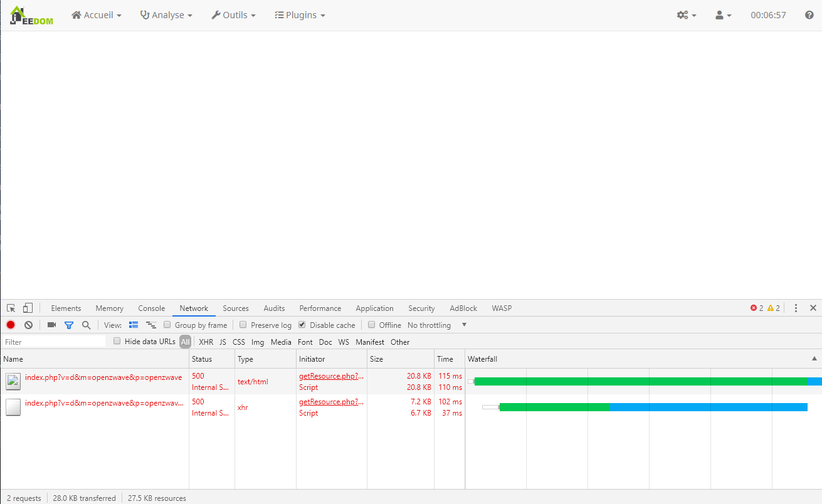822x504 pixels.
Task: Filter requests by Manifest
Action: pyautogui.click(x=370, y=342)
